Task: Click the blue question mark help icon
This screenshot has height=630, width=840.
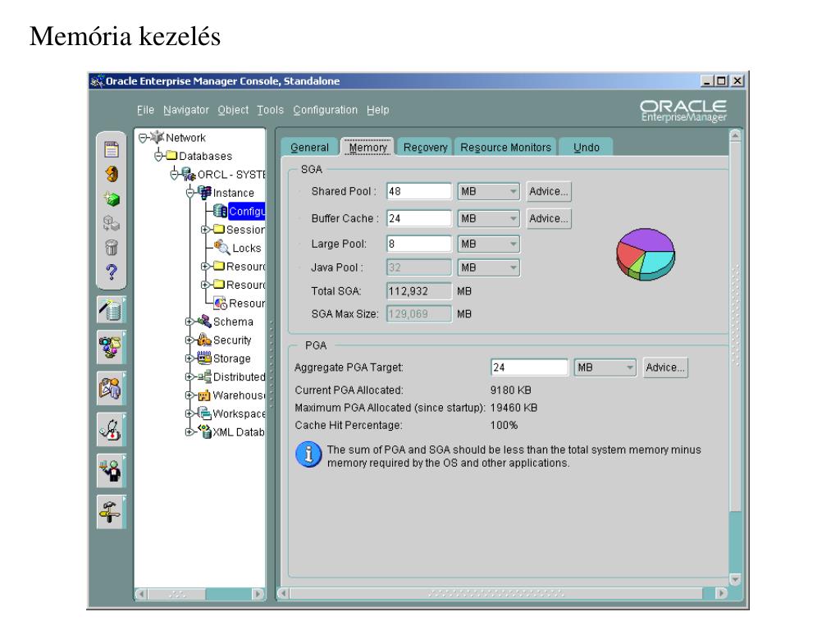Action: point(112,272)
